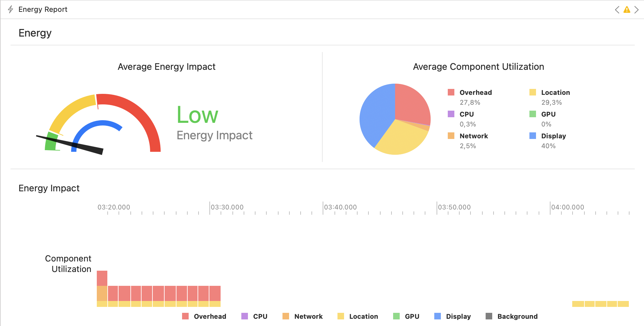Click the yellow Location slice of the pie chart

(402, 138)
